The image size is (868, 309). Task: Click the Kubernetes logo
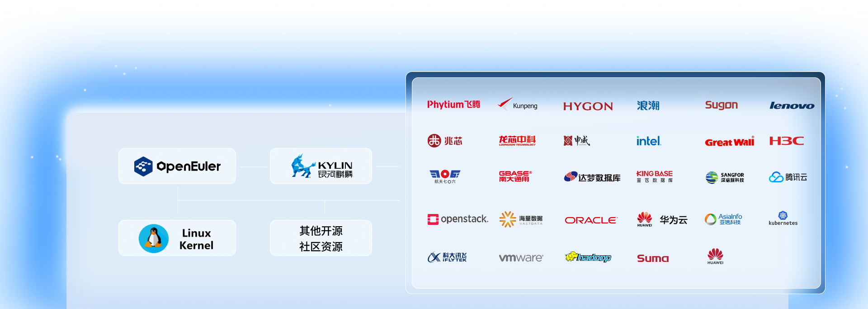783,218
